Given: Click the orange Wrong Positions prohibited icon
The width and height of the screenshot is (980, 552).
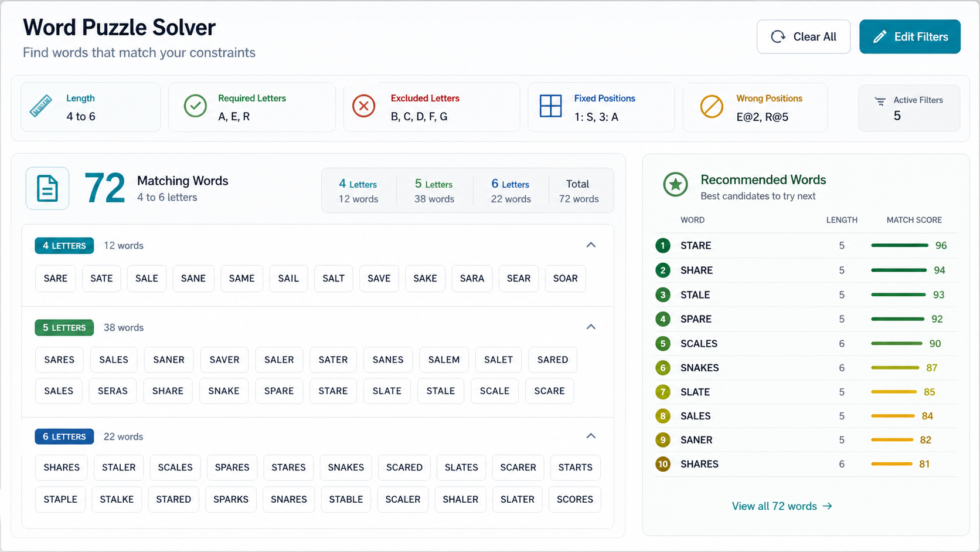Looking at the screenshot, I should tap(712, 107).
